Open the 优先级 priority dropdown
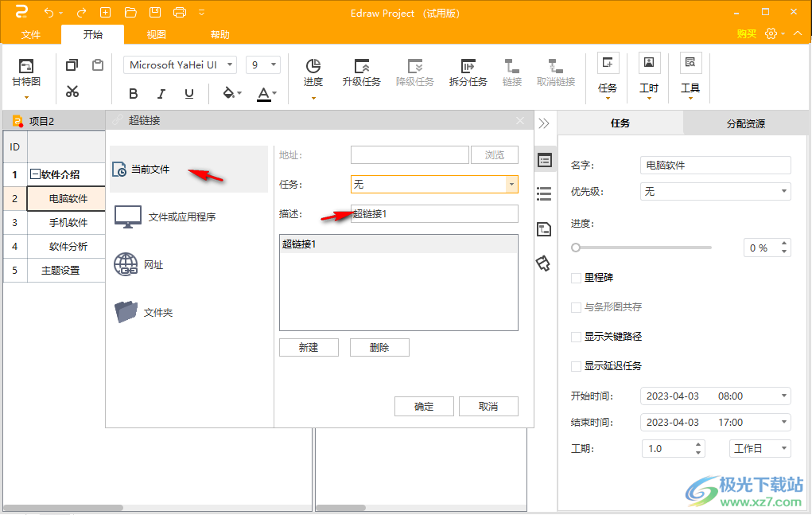 pyautogui.click(x=715, y=192)
